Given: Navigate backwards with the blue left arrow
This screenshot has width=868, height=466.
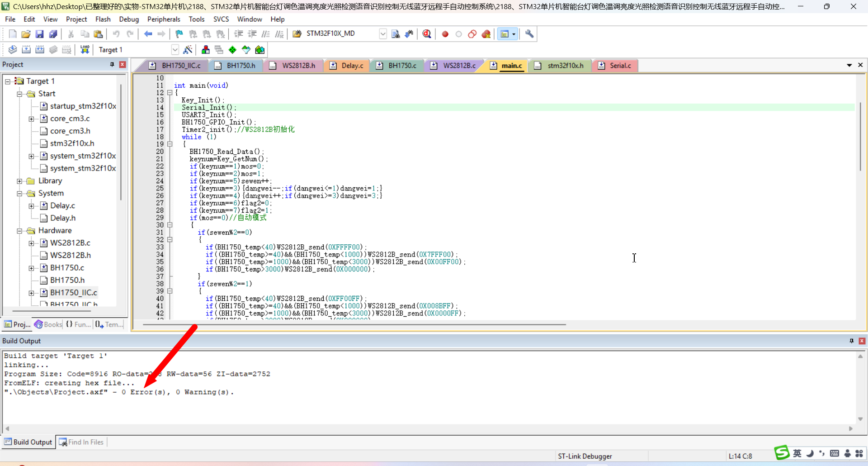Looking at the screenshot, I should coord(148,34).
